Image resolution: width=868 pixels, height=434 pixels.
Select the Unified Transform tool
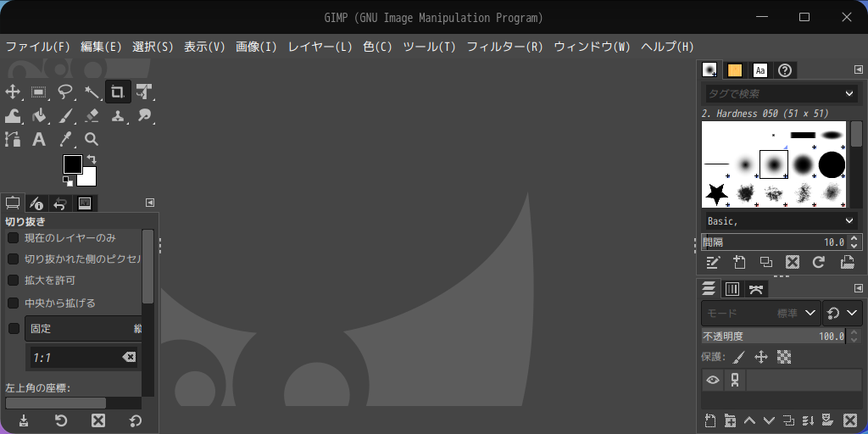click(144, 92)
